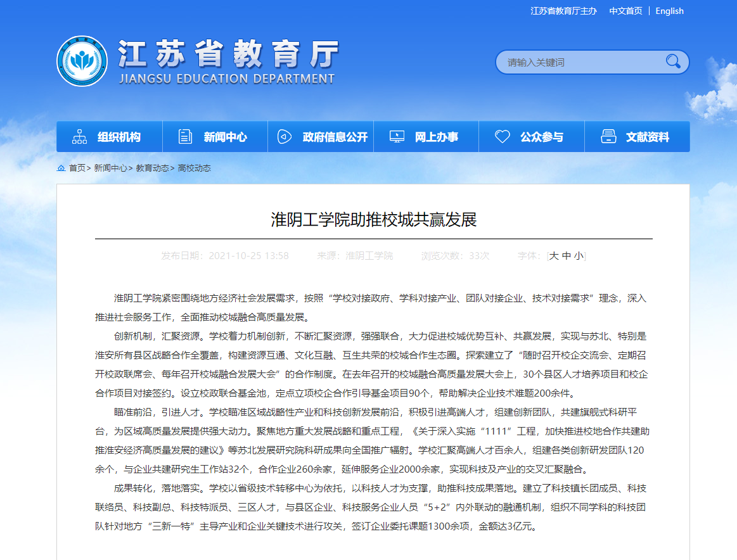The height and width of the screenshot is (560, 737).
Task: Open 高校动态 in breadcrumb path
Action: 194,169
